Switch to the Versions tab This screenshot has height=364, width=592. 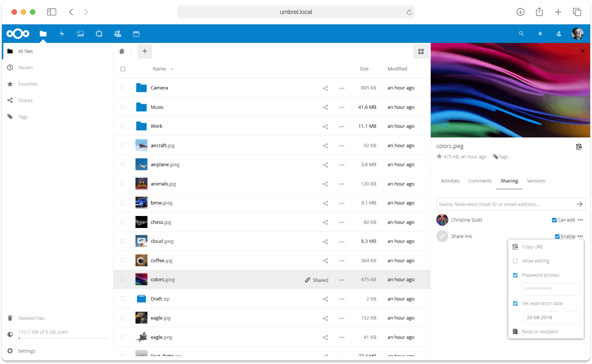click(536, 181)
